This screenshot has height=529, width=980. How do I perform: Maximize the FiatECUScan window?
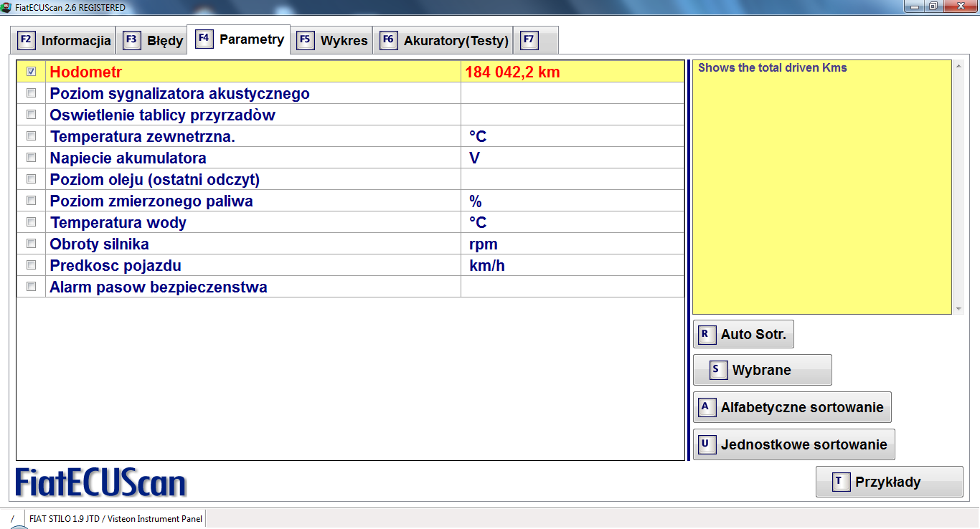tap(933, 6)
